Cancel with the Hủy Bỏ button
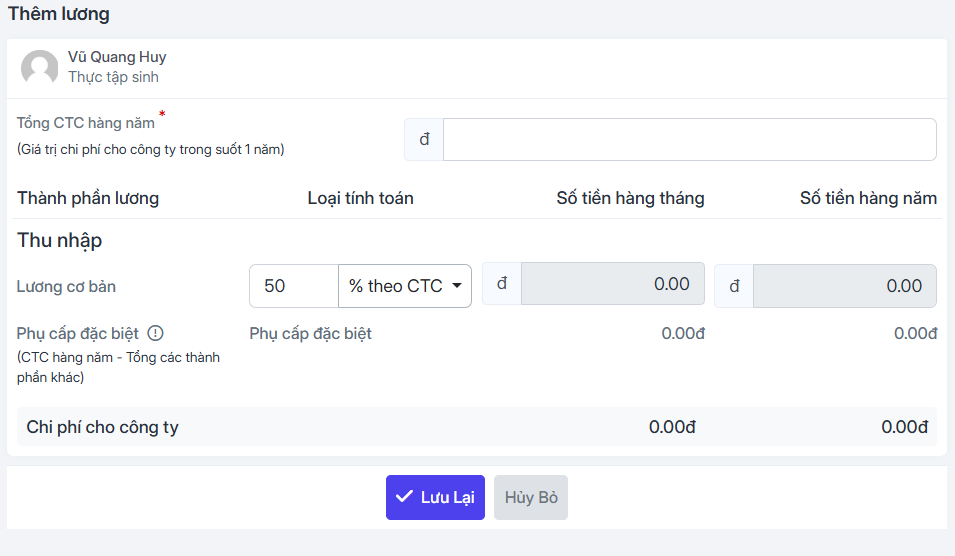955x556 pixels. pyautogui.click(x=531, y=498)
